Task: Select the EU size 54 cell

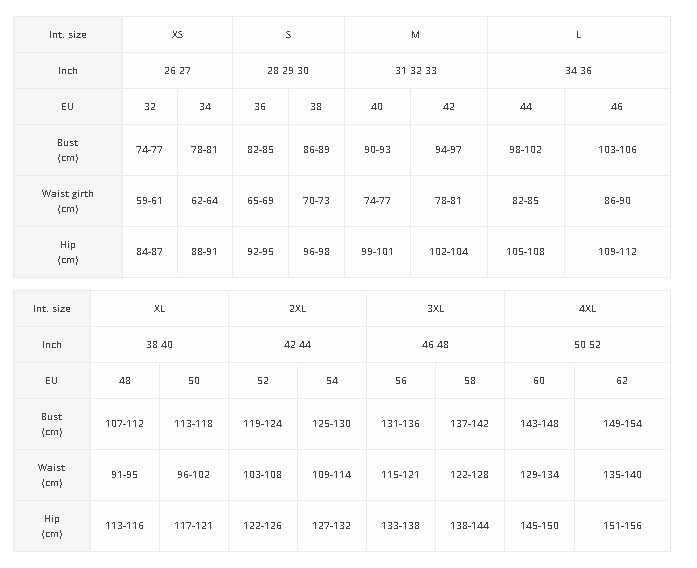Action: tap(332, 380)
